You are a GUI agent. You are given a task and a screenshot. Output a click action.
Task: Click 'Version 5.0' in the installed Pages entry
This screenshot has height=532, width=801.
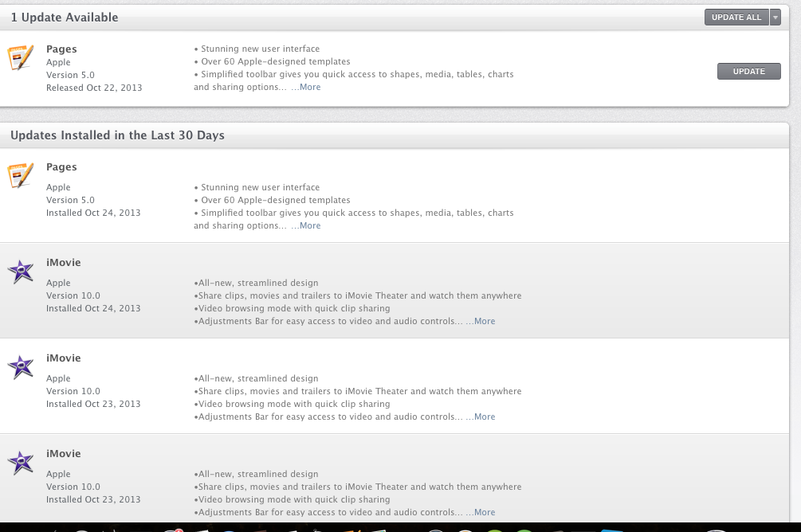coord(70,200)
